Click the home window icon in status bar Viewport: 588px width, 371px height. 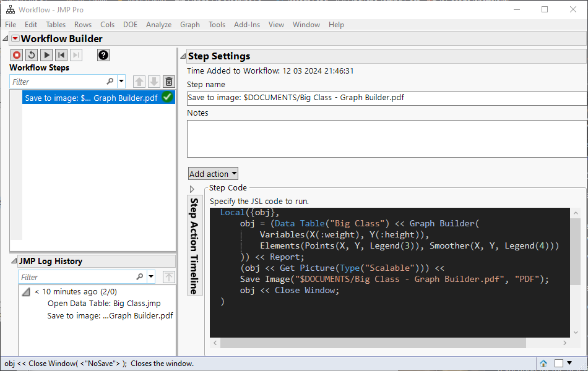[543, 364]
